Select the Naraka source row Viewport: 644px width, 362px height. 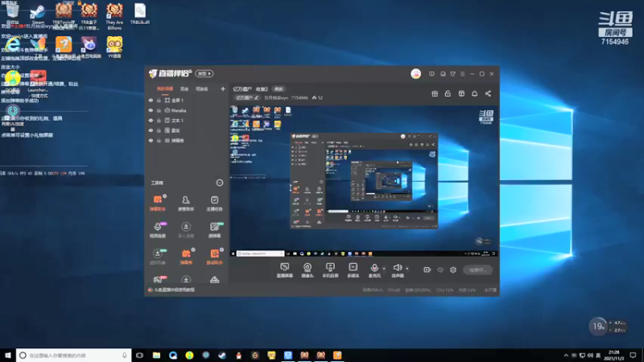(x=187, y=110)
